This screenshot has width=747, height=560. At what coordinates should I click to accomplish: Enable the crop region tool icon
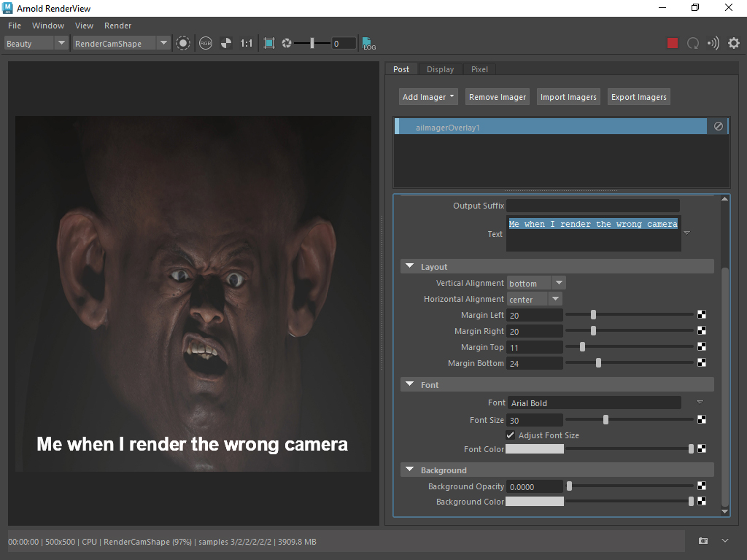[269, 43]
